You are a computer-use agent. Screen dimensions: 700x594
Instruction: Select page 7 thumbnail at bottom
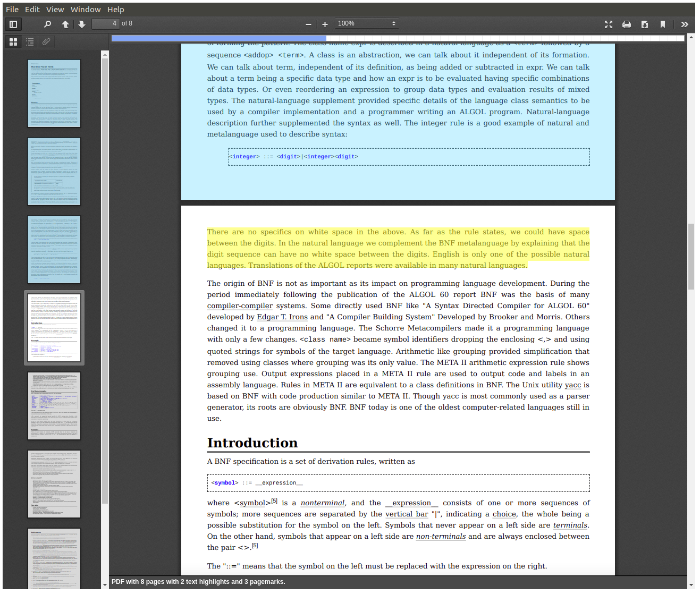[x=54, y=558]
